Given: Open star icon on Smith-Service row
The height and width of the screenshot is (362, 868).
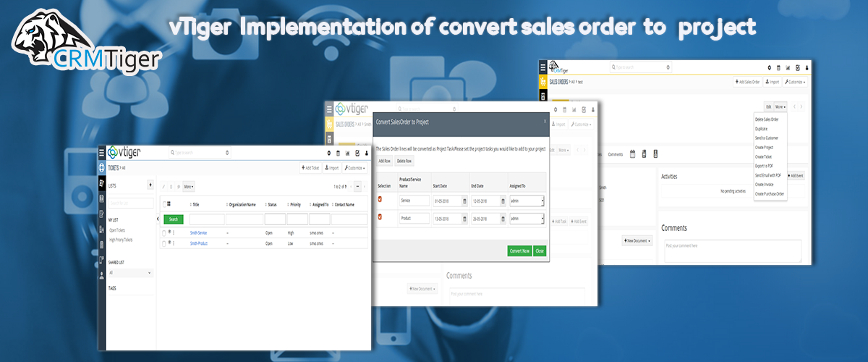Looking at the screenshot, I should 169,232.
